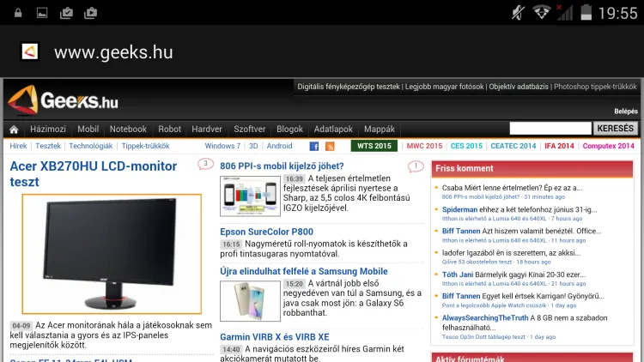
Task: Open Csaba's comment on 806 PPI article
Action: 512,188
